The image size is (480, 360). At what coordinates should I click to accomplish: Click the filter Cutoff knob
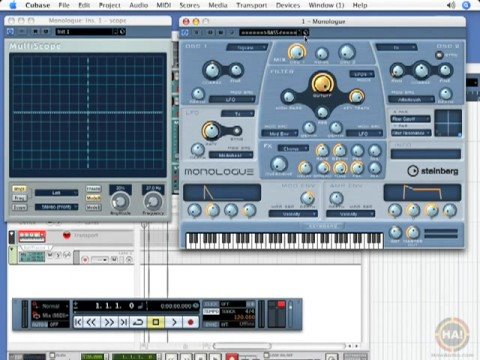pyautogui.click(x=322, y=83)
